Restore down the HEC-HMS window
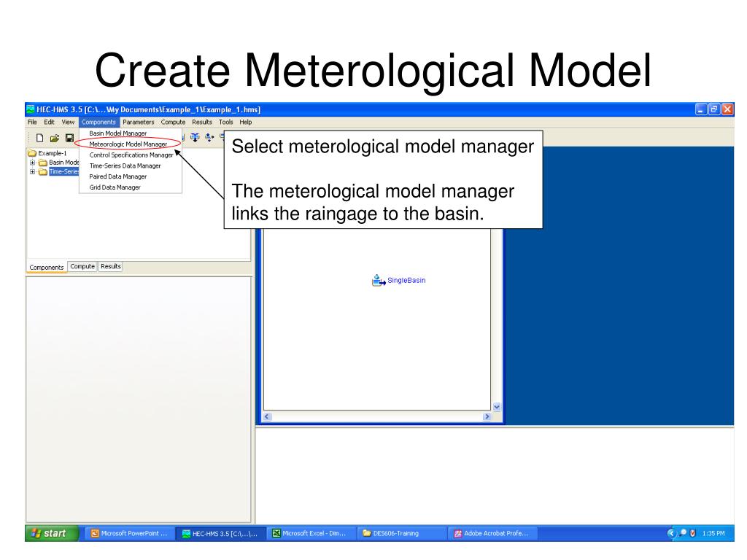747x560 pixels. [714, 109]
